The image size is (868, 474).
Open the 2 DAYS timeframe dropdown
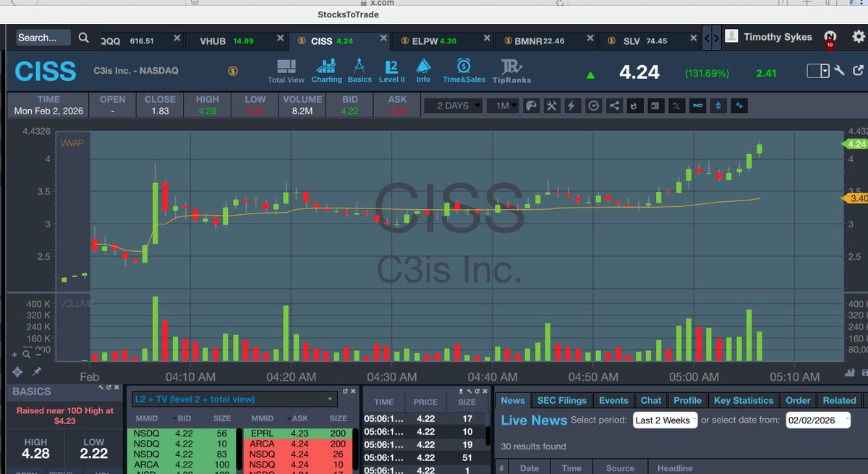click(x=454, y=106)
